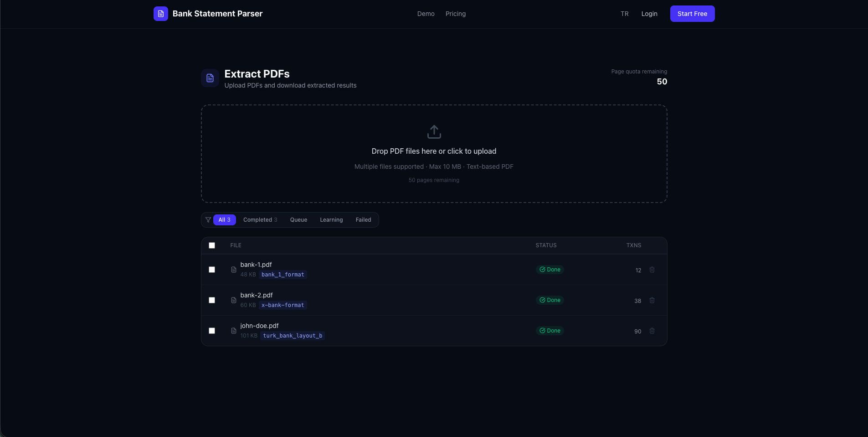Click the file icon beside bank-2.pdf
The width and height of the screenshot is (868, 437).
click(234, 300)
